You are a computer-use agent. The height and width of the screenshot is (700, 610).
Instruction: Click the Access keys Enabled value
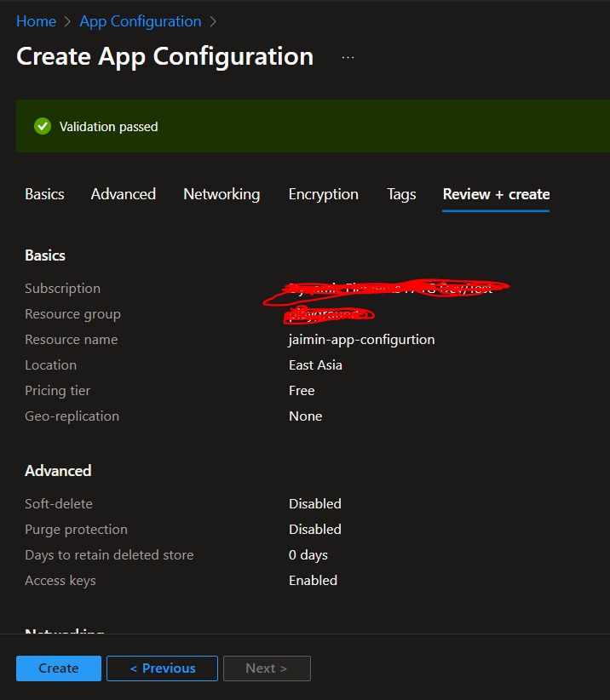313,580
